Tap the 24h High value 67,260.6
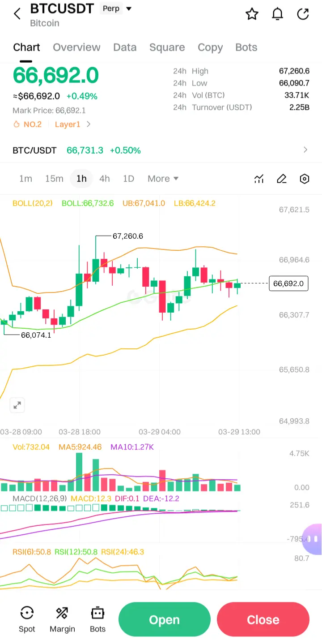Screen dimensions: 322x644 pyautogui.click(x=294, y=71)
